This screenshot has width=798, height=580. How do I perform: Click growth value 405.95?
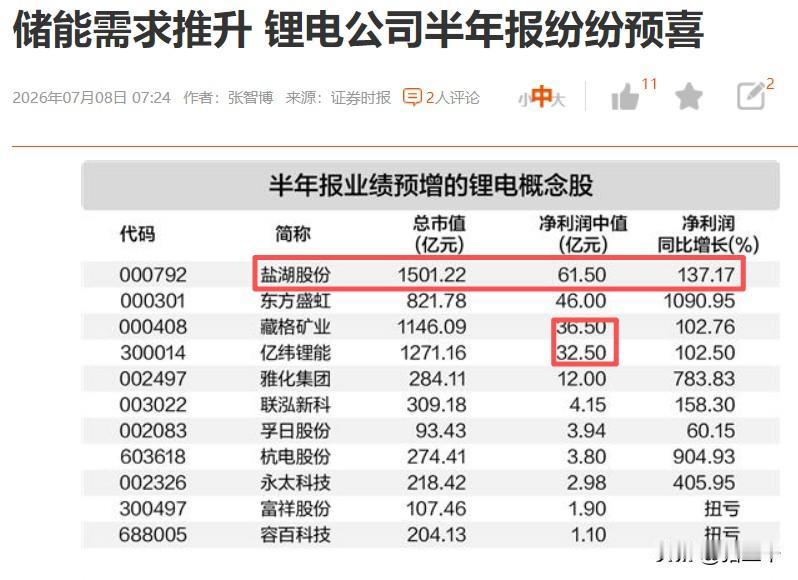[x=704, y=483]
